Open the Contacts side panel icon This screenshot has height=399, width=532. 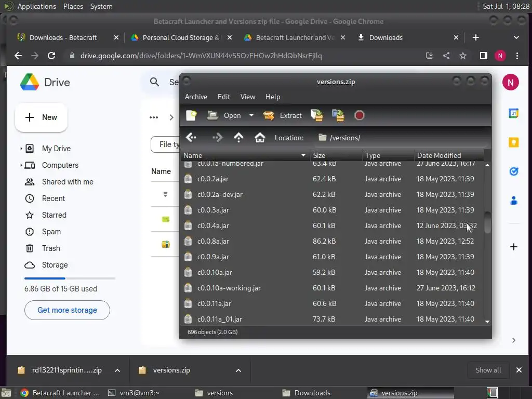coord(514,201)
